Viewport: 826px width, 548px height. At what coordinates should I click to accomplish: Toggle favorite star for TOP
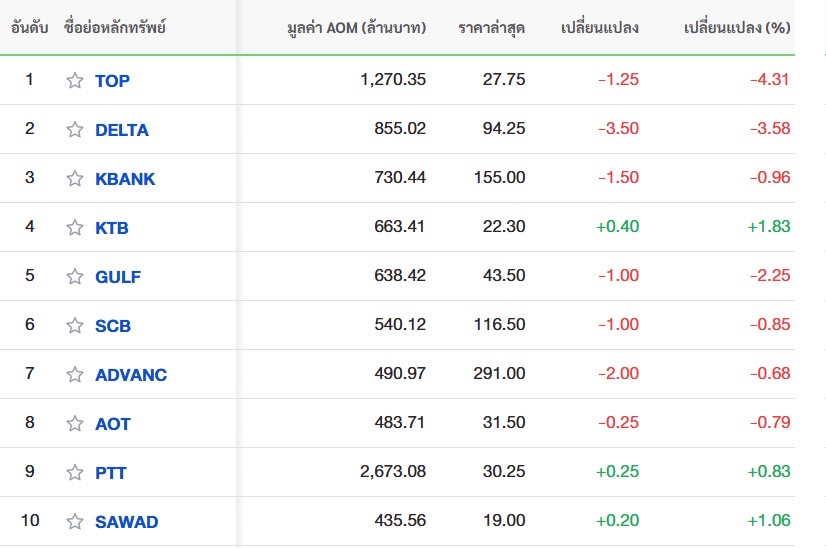(x=75, y=81)
